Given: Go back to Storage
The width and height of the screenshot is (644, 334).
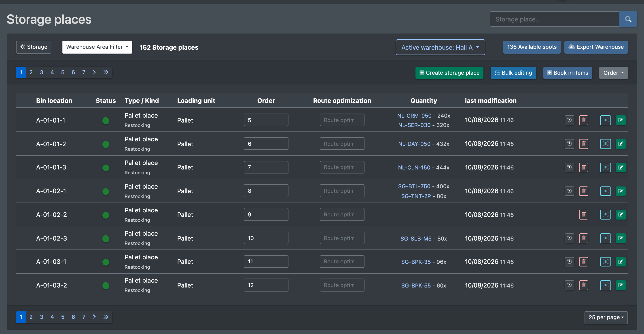Looking at the screenshot, I should (34, 47).
